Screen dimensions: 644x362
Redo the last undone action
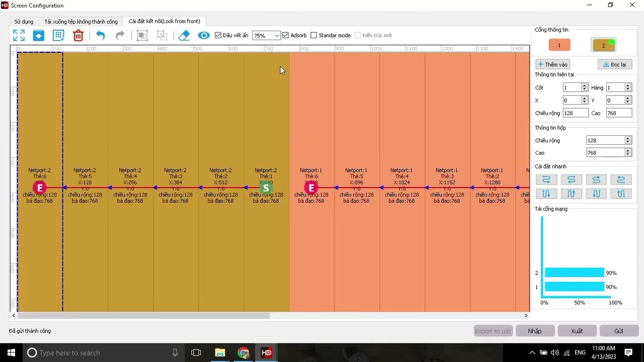point(120,35)
